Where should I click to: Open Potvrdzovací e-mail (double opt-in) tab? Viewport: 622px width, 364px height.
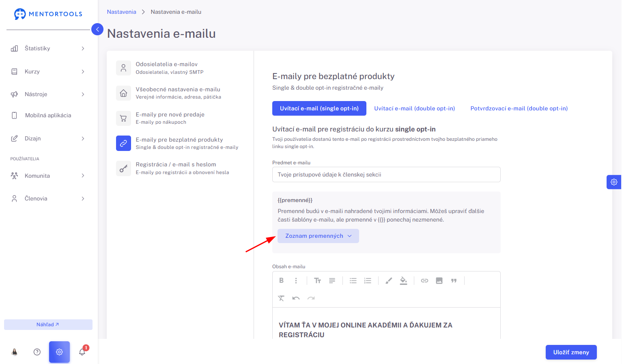tap(519, 108)
